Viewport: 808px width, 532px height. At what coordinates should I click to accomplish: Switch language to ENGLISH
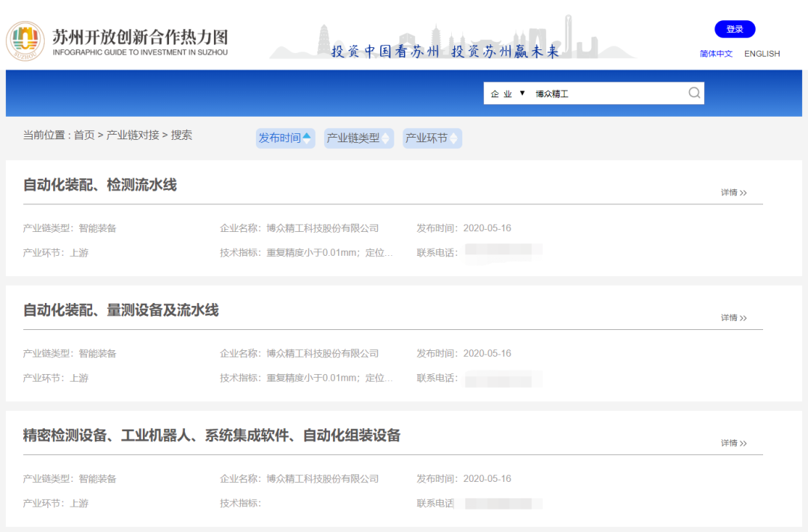click(x=762, y=53)
